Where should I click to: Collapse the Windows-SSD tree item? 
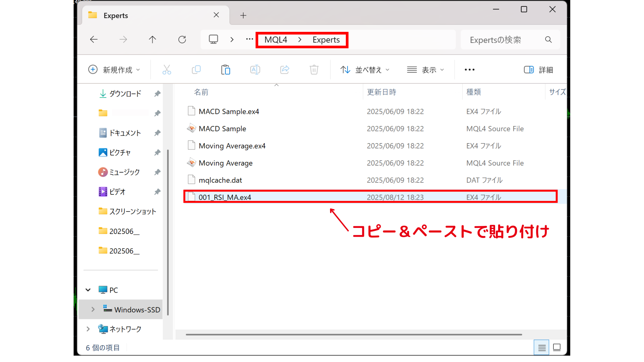point(93,309)
